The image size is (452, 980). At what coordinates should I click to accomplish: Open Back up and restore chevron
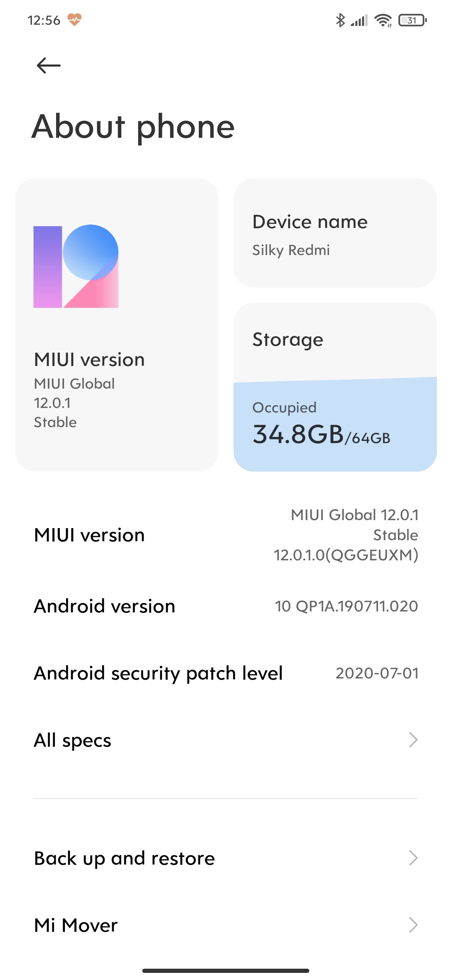point(413,858)
